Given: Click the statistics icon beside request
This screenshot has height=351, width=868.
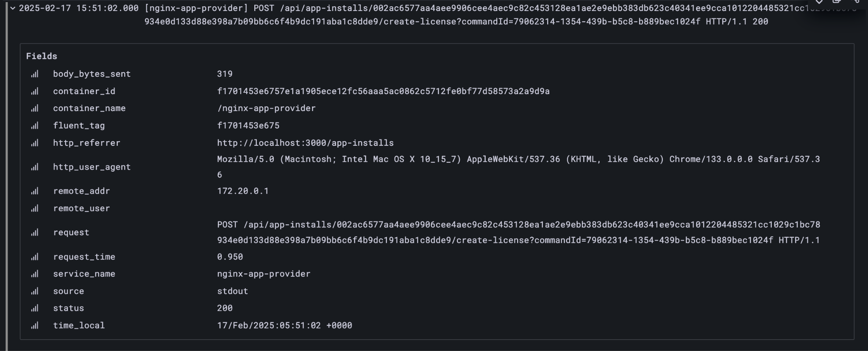Looking at the screenshot, I should [x=35, y=232].
